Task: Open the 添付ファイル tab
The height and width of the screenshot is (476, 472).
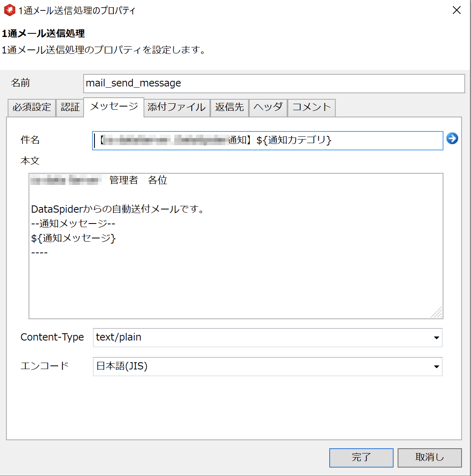Action: 176,107
